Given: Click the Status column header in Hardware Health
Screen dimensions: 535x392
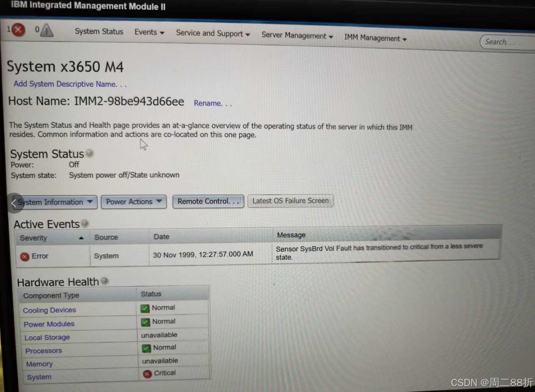Looking at the screenshot, I should tap(173, 294).
